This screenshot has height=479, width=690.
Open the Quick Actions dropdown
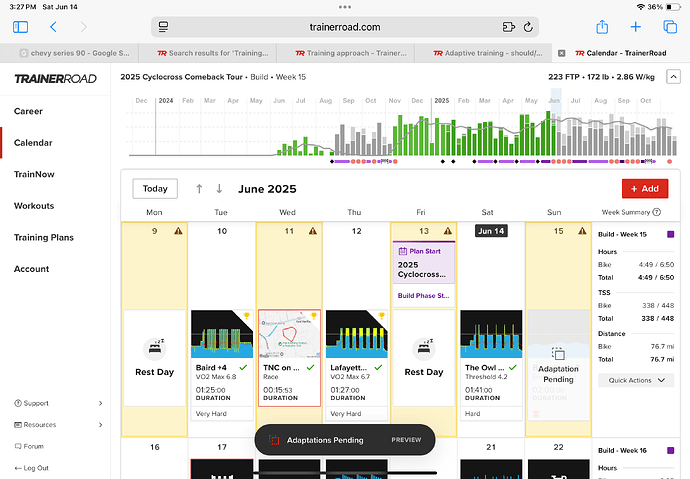pyautogui.click(x=636, y=380)
